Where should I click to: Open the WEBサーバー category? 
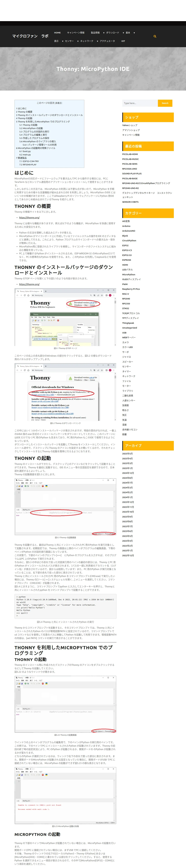[129, 338]
